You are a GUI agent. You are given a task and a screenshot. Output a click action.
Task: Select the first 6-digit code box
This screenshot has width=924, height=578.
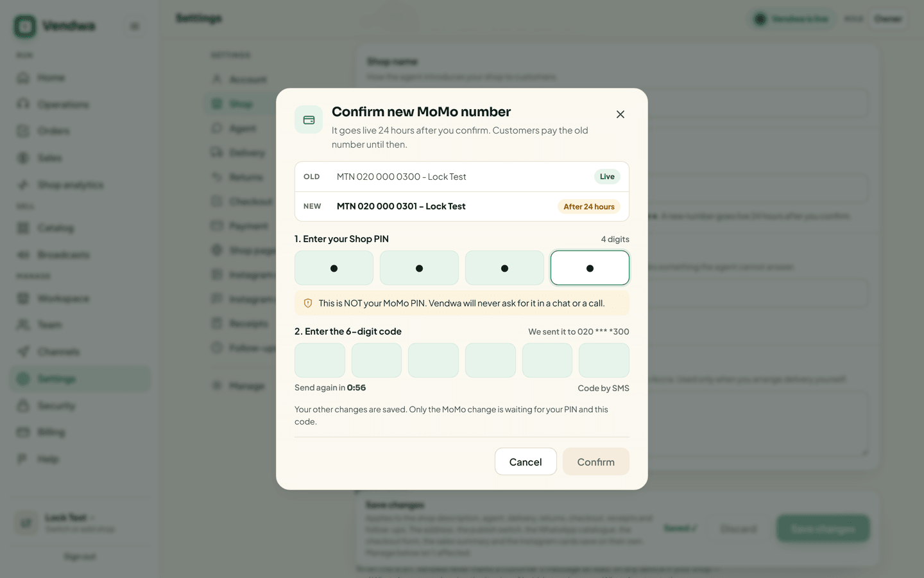click(x=320, y=360)
